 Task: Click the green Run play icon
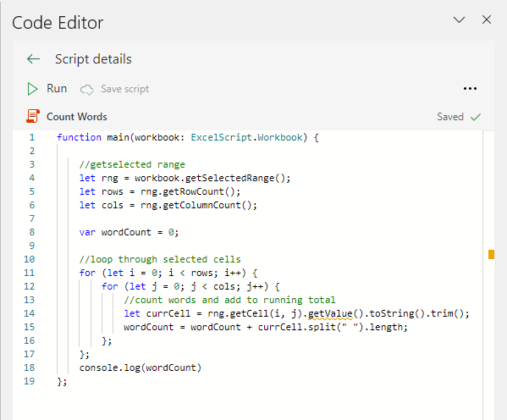[x=32, y=89]
